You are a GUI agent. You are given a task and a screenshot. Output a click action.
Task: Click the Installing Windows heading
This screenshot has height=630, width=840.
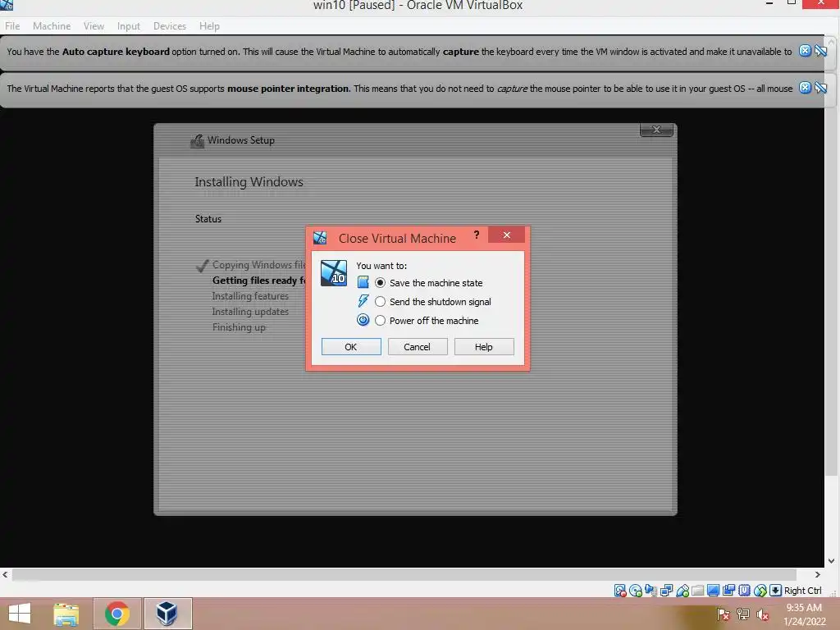pos(249,182)
